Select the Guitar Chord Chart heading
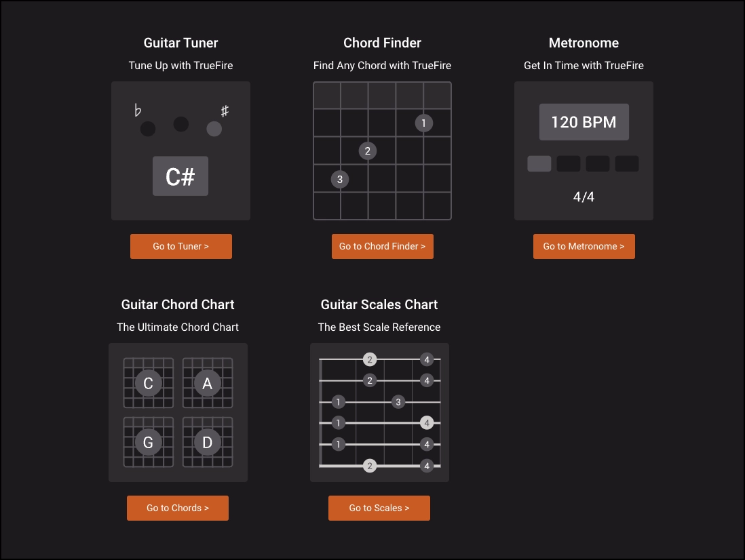The width and height of the screenshot is (745, 560). (178, 304)
